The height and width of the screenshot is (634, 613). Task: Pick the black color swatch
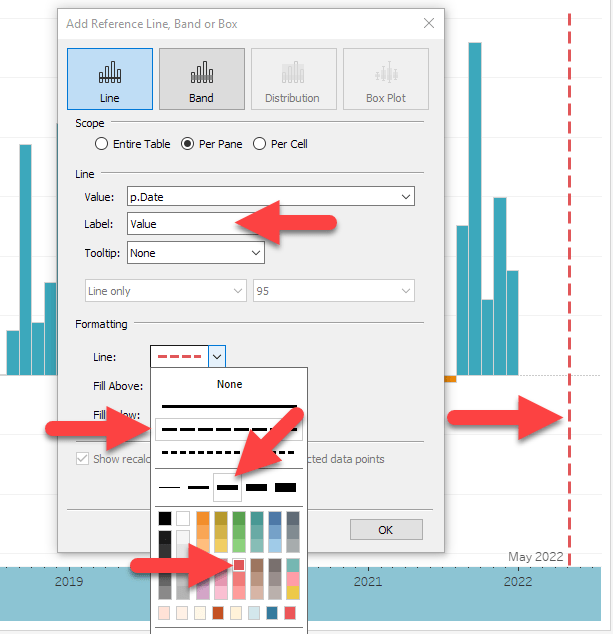click(165, 518)
